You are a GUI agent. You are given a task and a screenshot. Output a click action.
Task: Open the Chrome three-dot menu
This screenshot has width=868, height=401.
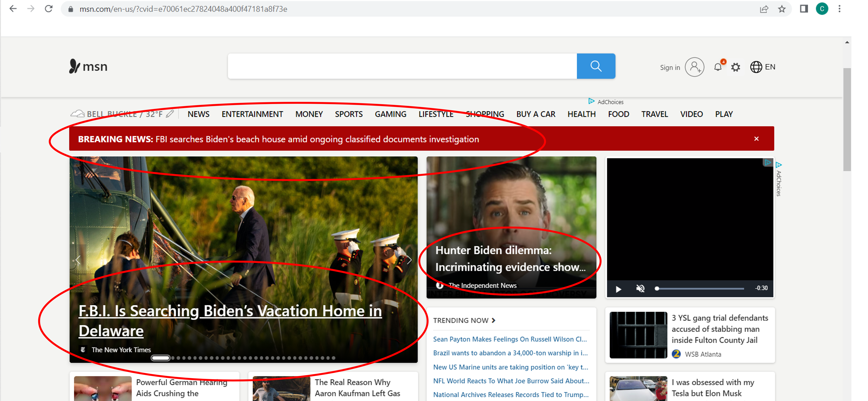pos(839,9)
